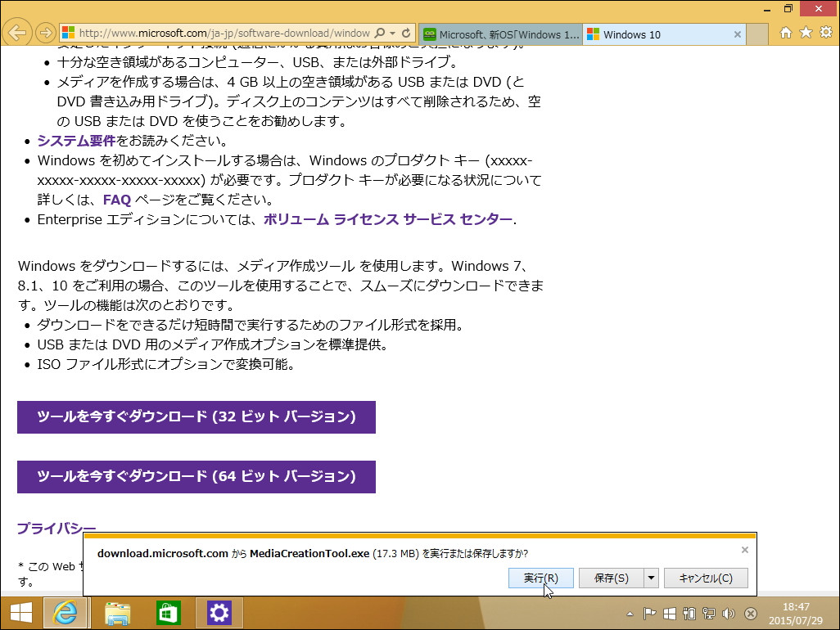The width and height of the screenshot is (840, 630).
Task: Select download.microsoft.com text in download bar
Action: click(x=163, y=553)
